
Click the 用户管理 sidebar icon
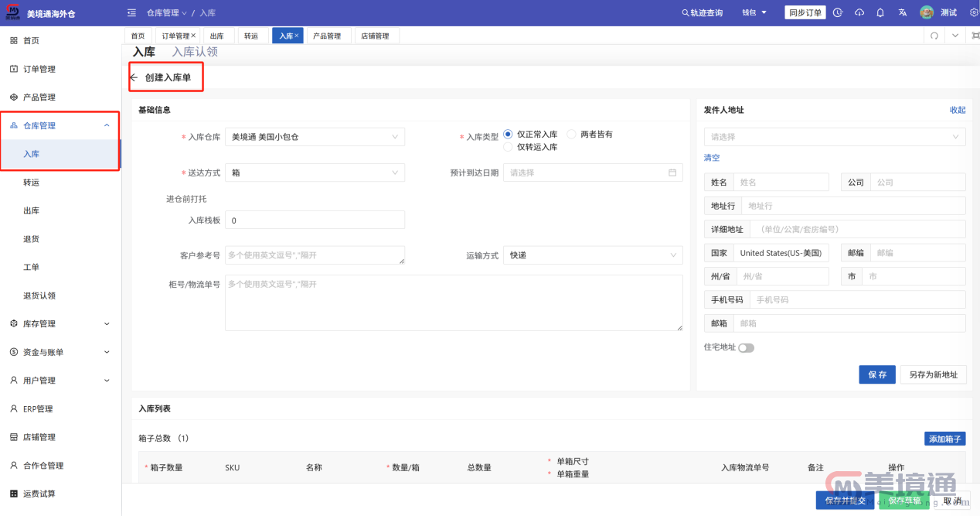pos(14,381)
